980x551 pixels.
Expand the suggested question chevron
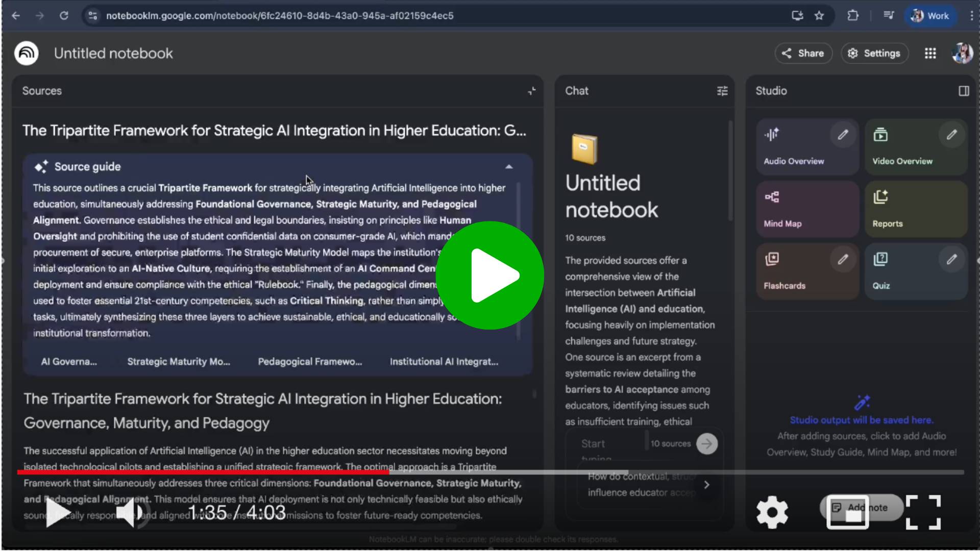[706, 485]
